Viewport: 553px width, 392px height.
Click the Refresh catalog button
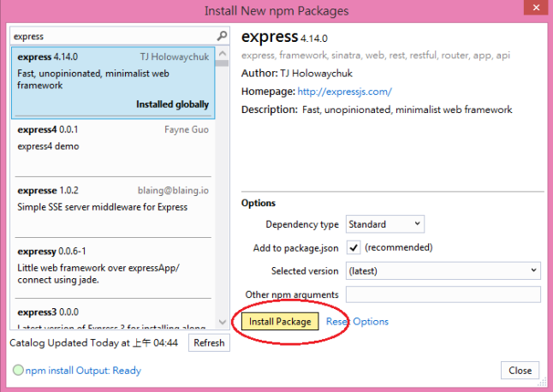pyautogui.click(x=209, y=342)
